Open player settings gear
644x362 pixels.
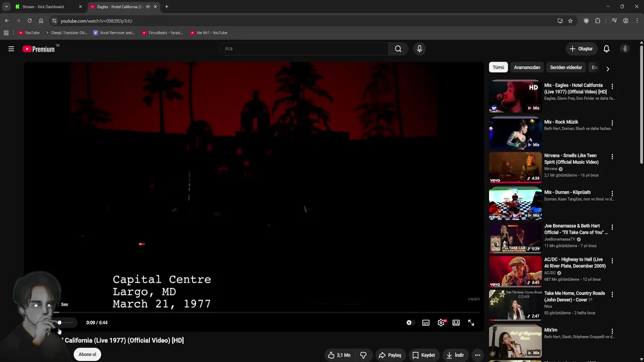(441, 323)
